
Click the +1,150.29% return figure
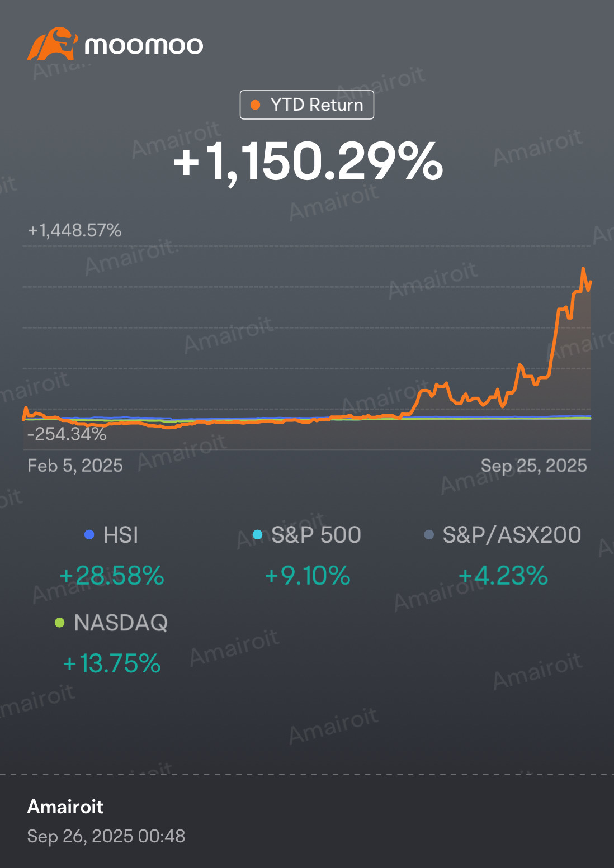308,162
